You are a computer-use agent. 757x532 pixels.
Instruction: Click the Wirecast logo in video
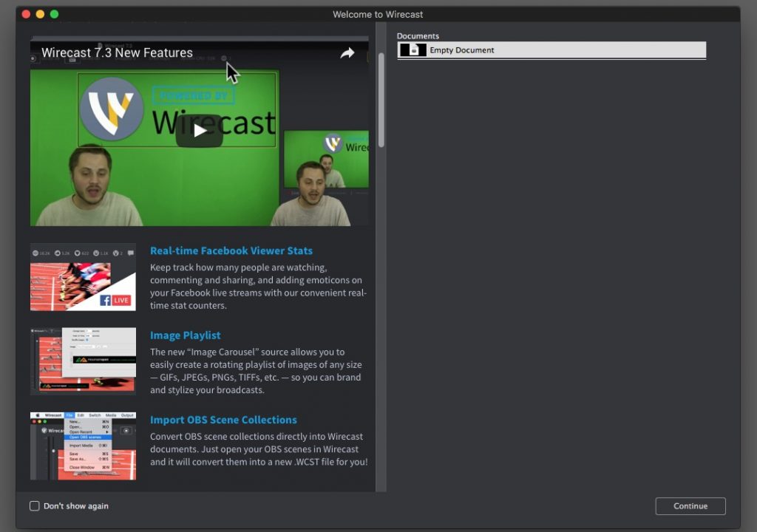(x=112, y=108)
